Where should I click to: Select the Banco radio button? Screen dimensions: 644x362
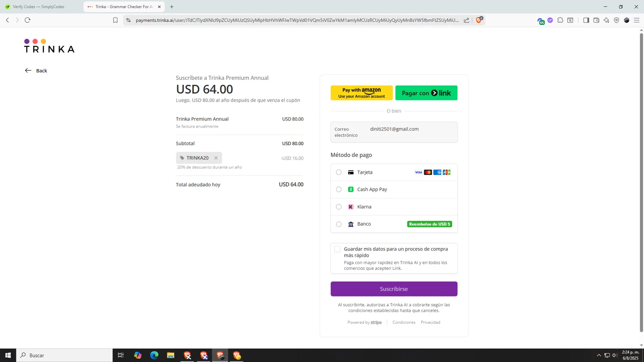point(339,224)
